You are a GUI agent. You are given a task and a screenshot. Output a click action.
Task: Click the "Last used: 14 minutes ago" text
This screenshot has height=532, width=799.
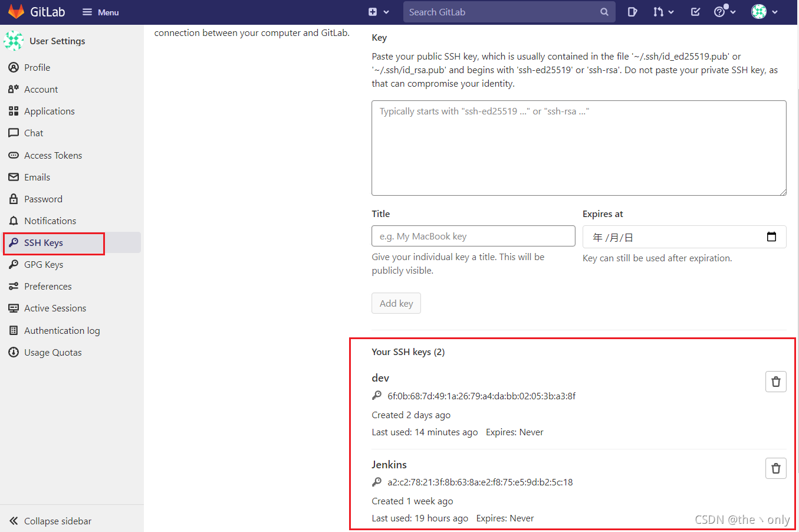click(425, 432)
